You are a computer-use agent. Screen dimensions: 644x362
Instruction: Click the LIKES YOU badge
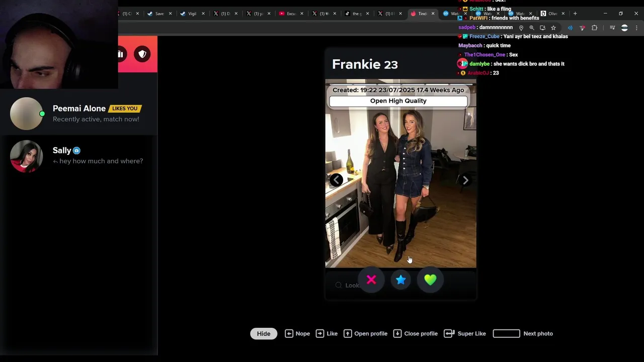pyautogui.click(x=125, y=109)
